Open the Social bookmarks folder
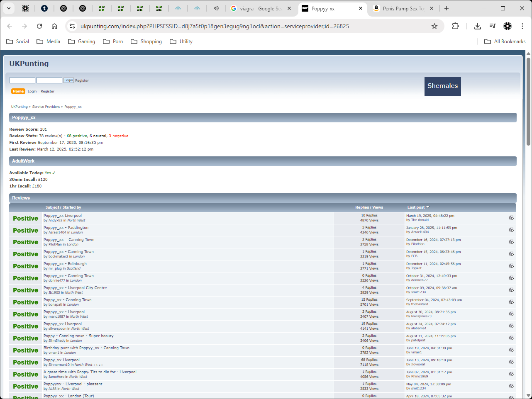The image size is (532, 399). point(18,41)
